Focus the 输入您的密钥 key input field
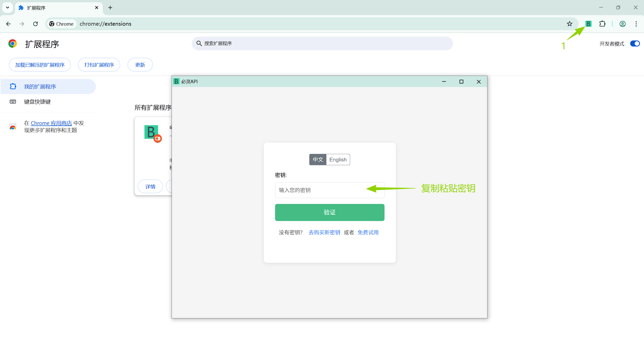644x347 pixels. [320, 190]
